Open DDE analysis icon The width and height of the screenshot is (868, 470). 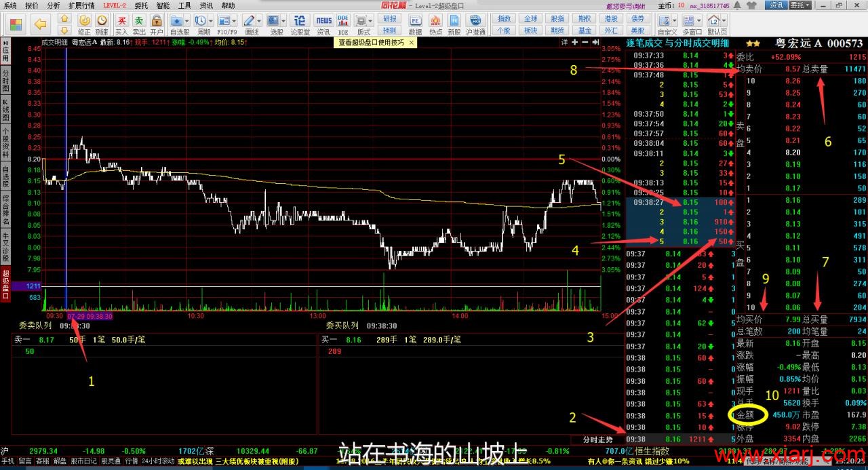(343, 24)
